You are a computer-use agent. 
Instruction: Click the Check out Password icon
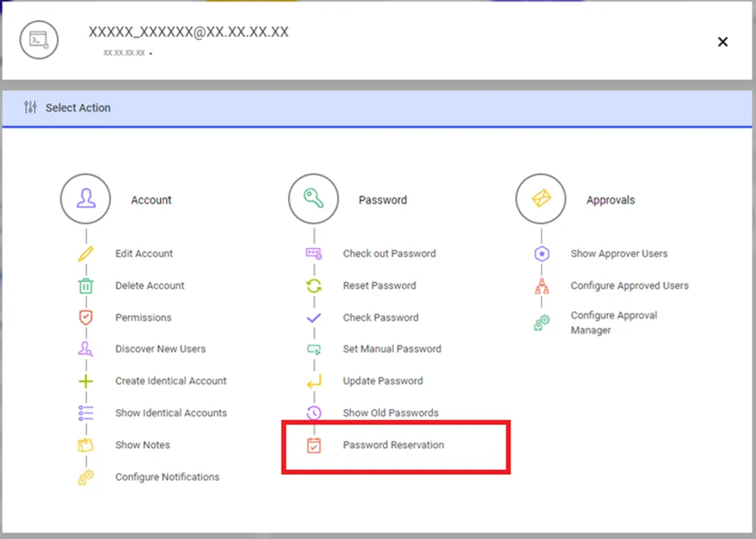[314, 253]
